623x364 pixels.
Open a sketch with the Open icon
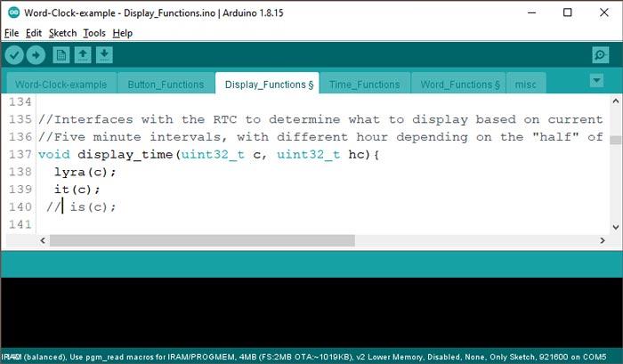click(83, 55)
